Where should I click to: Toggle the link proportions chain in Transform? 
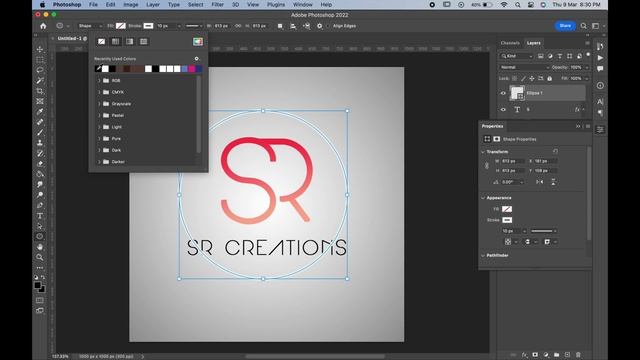[x=487, y=166]
